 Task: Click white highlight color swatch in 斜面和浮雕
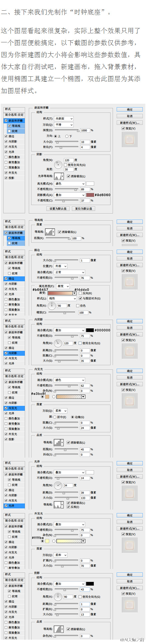point(90,183)
